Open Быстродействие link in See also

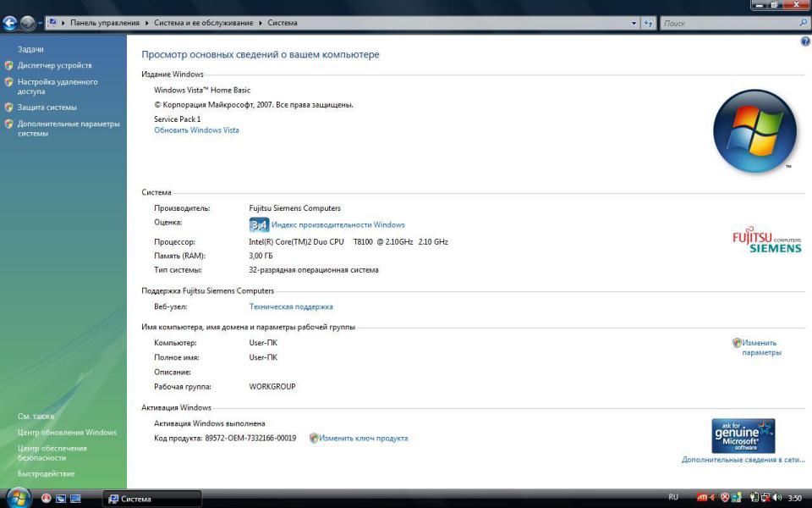(46, 474)
